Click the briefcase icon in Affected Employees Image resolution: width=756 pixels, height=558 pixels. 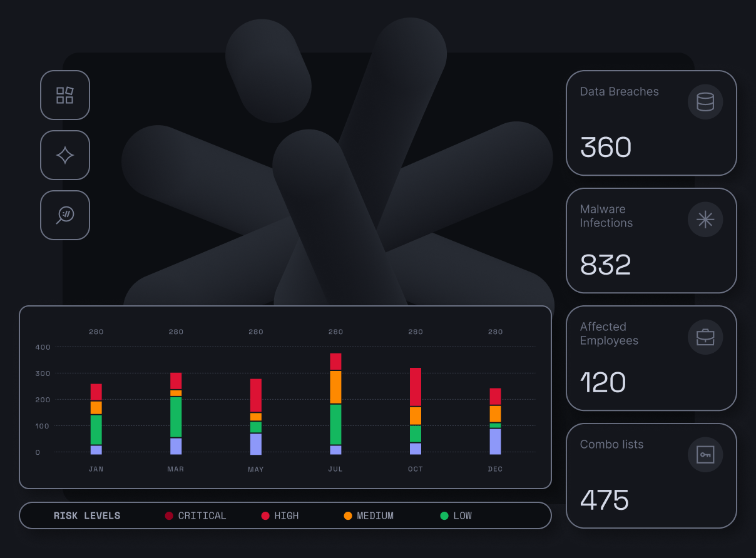pos(705,337)
